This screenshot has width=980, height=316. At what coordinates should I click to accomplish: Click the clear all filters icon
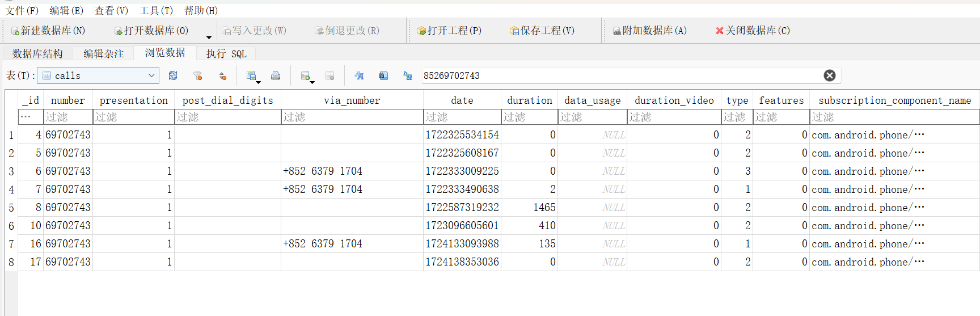pos(198,75)
